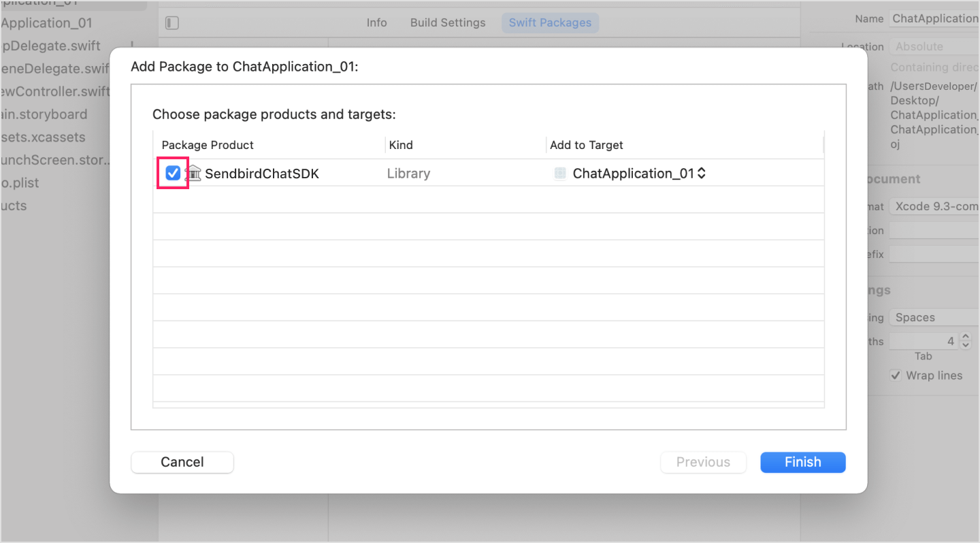Select SceneDelegate.swift in the file navigator
The width and height of the screenshot is (980, 543).
(54, 69)
